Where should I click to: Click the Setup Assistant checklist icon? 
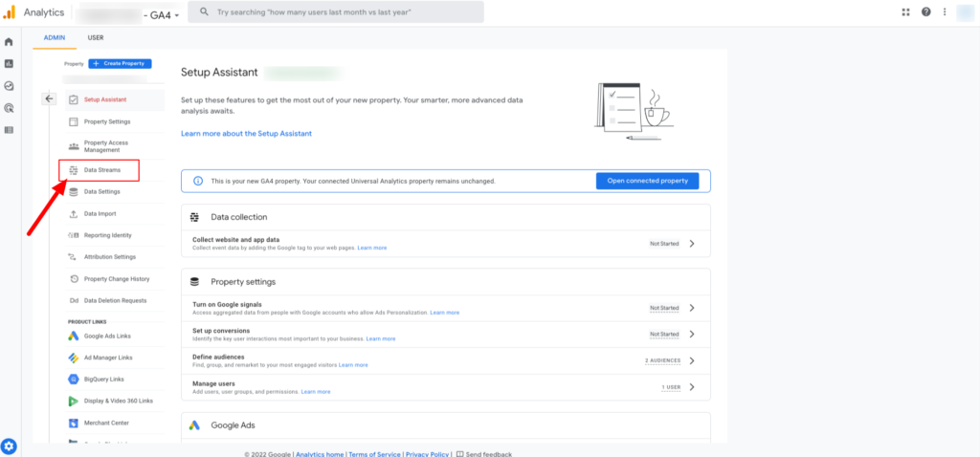tap(73, 99)
